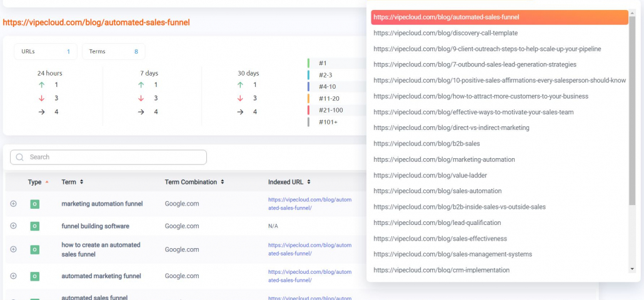The width and height of the screenshot is (644, 300).
Task: Click the 24 hours unchanged arrow icon
Action: pyautogui.click(x=41, y=112)
